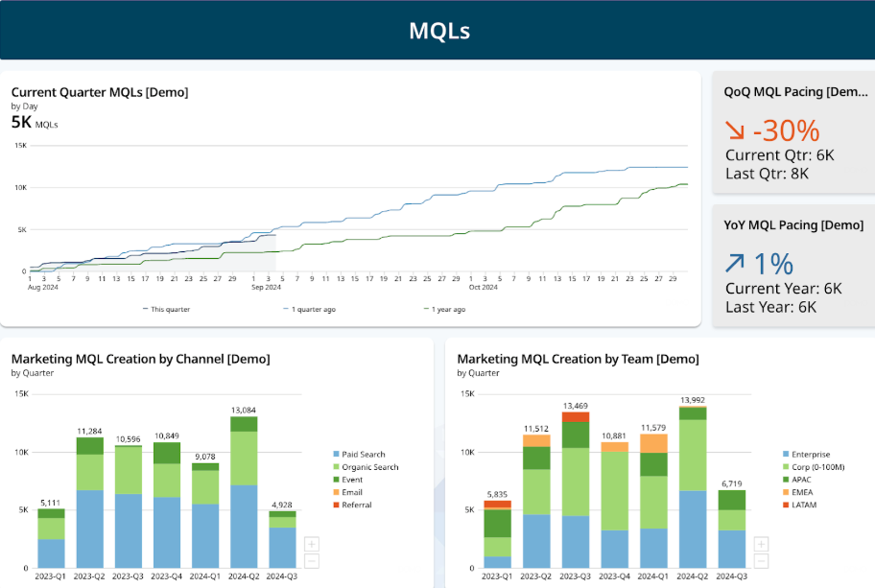Toggle EMEA in team legend
Image resolution: width=875 pixels, height=588 pixels.
798,492
